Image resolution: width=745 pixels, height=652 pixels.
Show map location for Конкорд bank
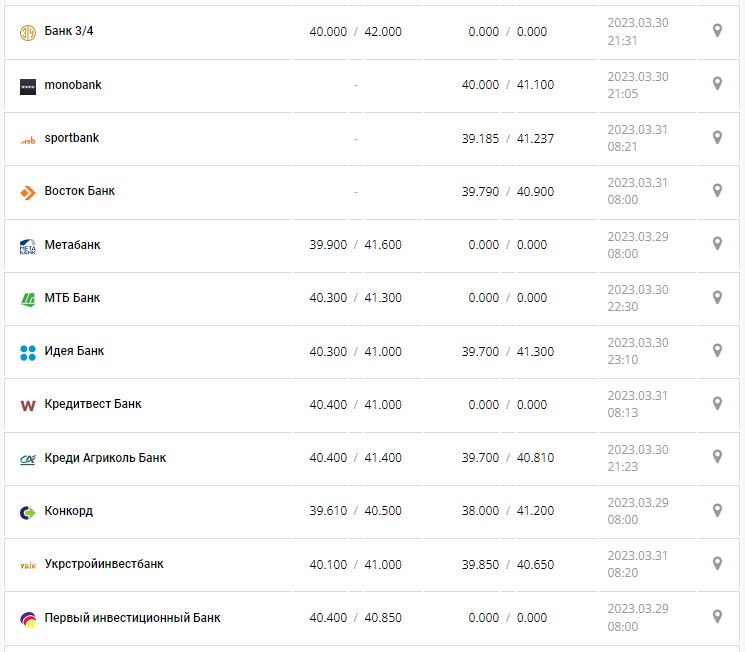717,510
